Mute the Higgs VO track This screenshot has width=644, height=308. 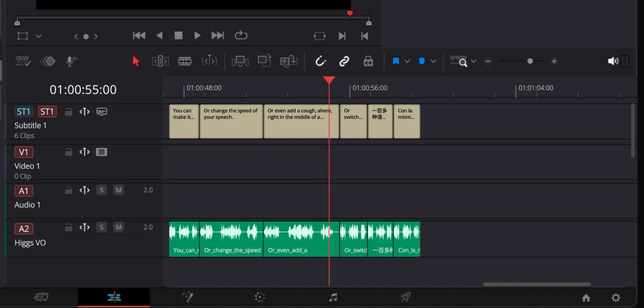[x=118, y=227]
